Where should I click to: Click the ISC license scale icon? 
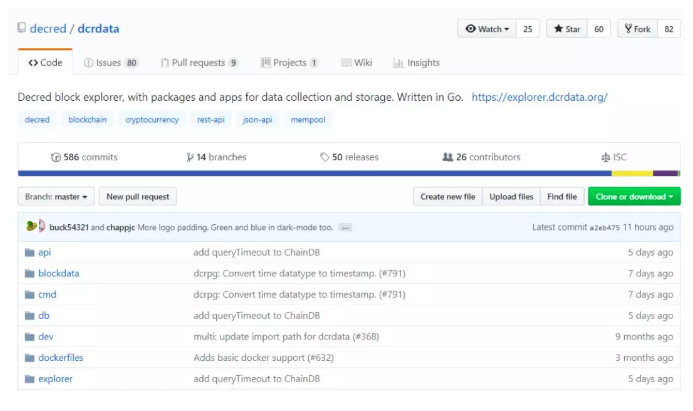[605, 157]
